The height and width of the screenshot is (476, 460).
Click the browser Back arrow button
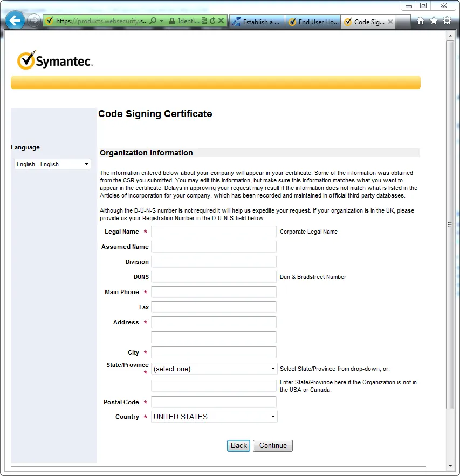(15, 21)
